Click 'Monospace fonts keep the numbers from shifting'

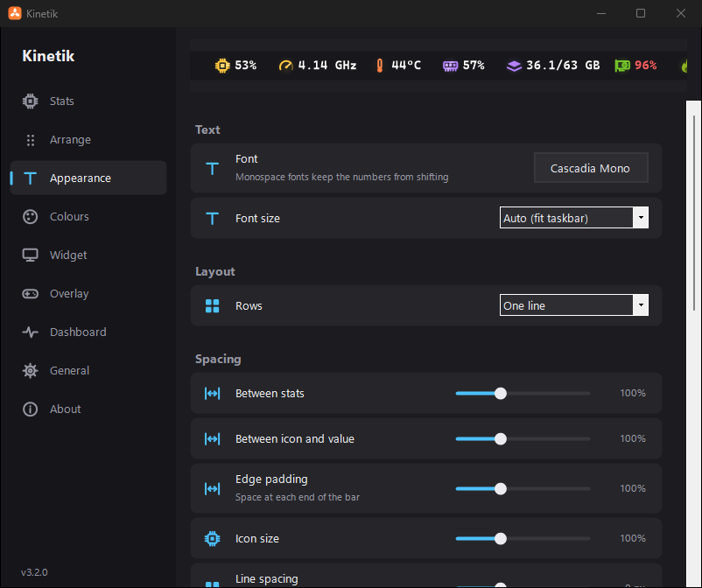pos(341,178)
